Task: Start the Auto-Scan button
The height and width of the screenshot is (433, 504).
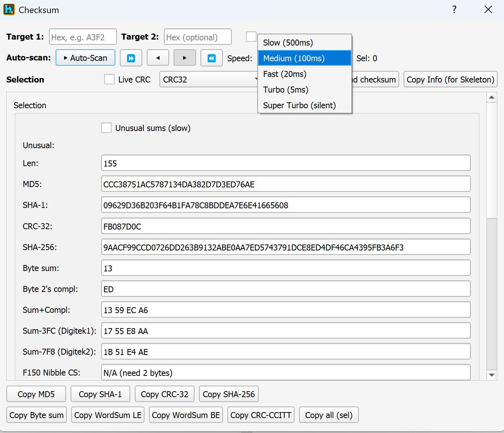Action: [x=85, y=58]
